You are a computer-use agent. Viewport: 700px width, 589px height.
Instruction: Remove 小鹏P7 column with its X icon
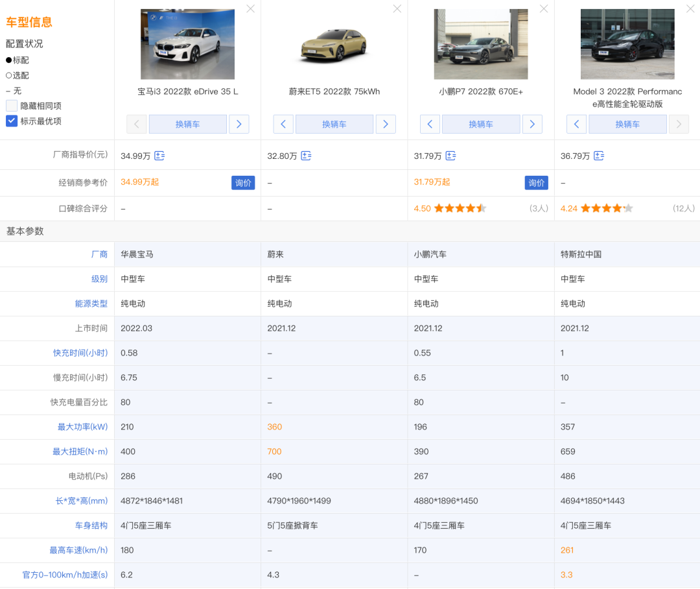[544, 8]
